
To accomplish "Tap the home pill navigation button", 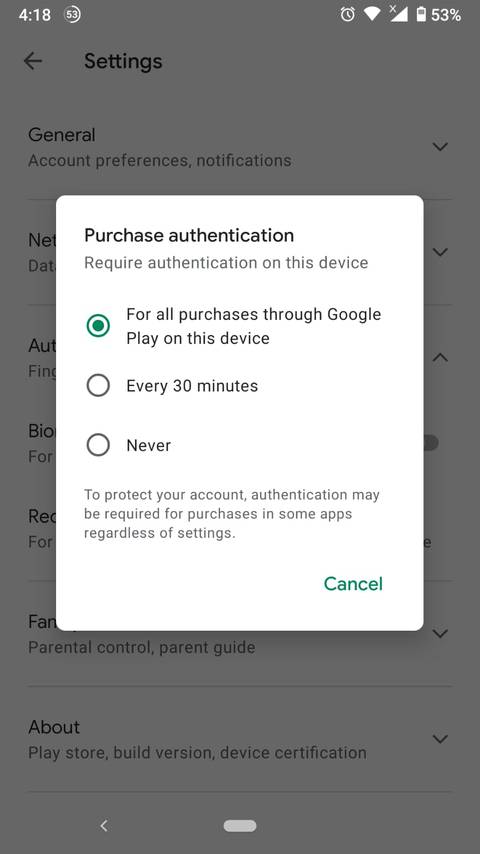I will [x=240, y=826].
